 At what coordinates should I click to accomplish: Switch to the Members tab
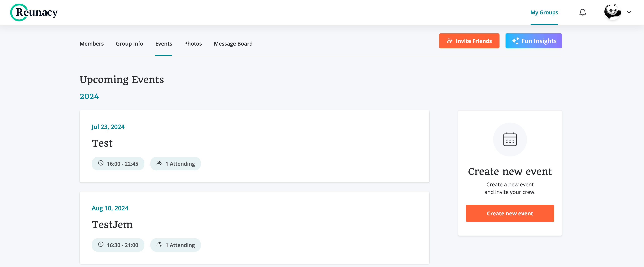[92, 44]
